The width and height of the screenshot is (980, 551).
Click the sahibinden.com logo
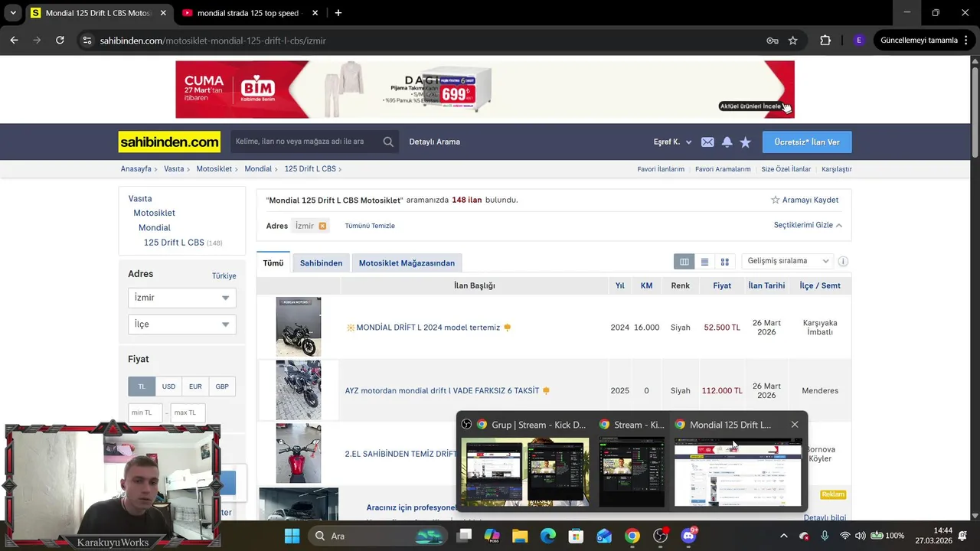pyautogui.click(x=169, y=142)
